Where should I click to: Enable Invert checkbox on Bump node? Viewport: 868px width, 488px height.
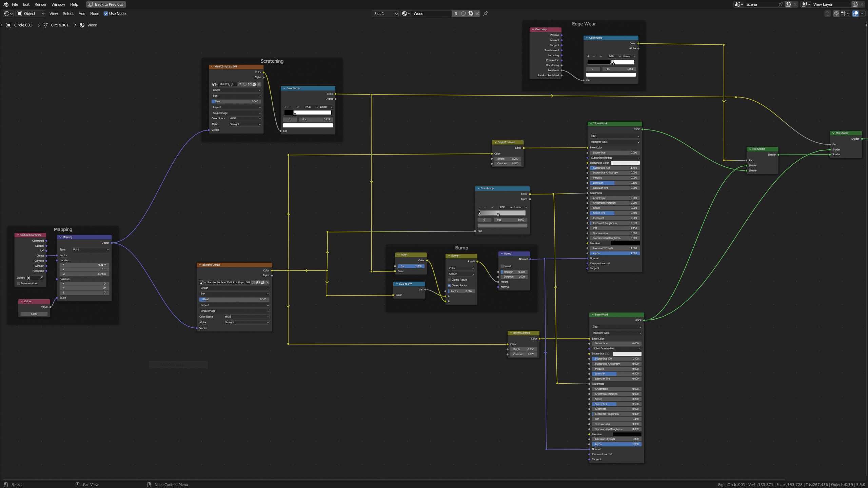502,266
